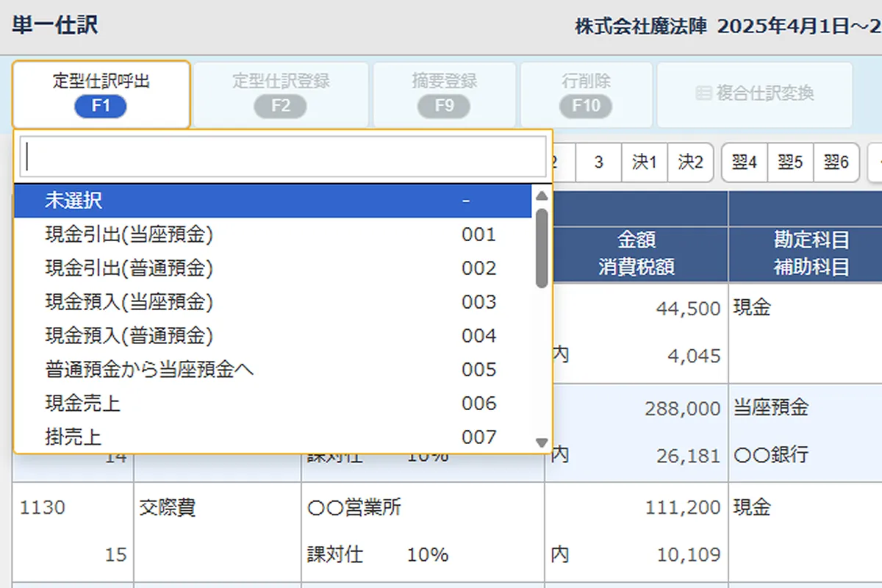Focus the template search input field
Screen dimensions: 882x588
[283, 157]
